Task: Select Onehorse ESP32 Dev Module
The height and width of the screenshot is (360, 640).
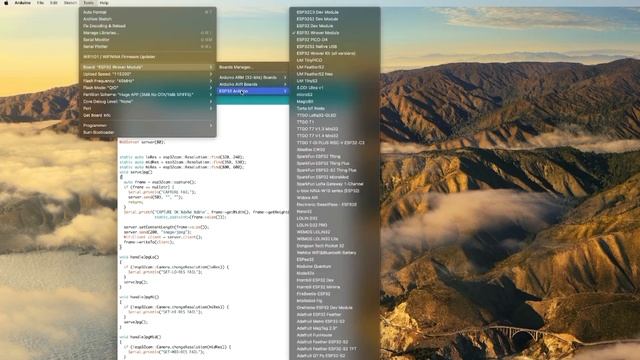Action: 335,308
